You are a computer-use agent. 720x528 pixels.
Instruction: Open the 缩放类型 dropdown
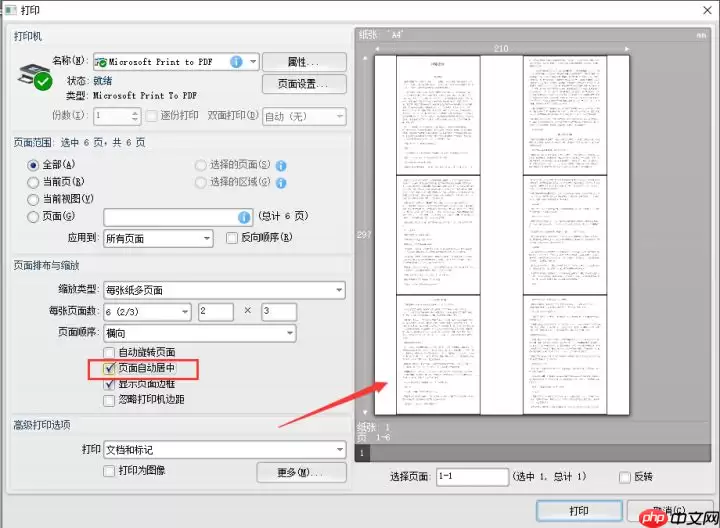coord(224,290)
